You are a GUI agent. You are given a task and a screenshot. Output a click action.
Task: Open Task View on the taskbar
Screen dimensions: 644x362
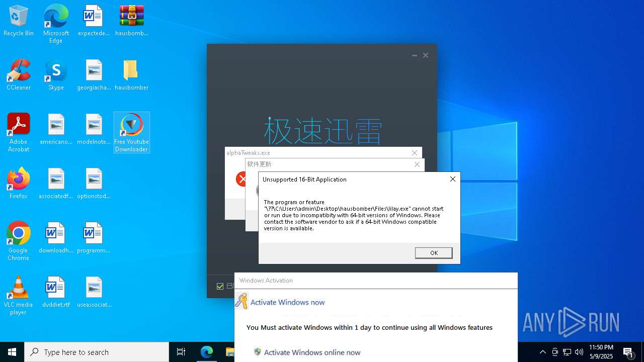[181, 352]
